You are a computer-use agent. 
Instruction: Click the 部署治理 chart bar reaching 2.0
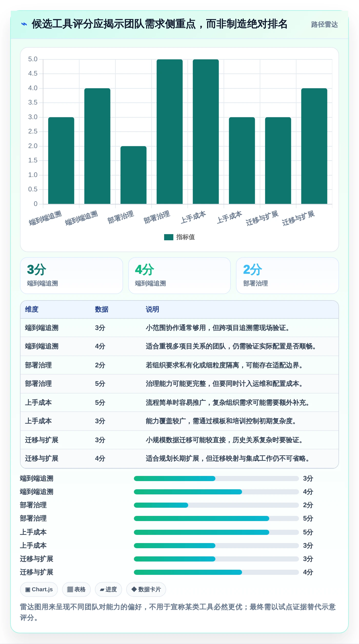tap(134, 175)
